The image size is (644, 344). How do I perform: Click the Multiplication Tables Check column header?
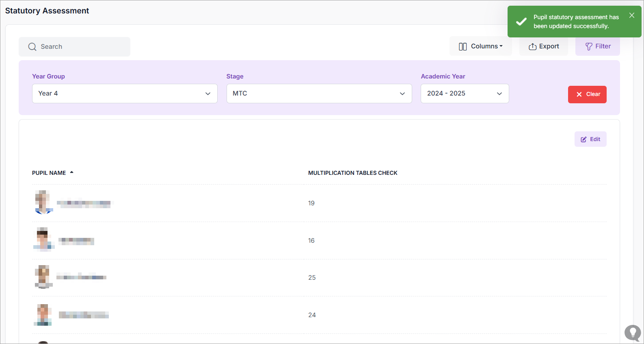click(352, 173)
